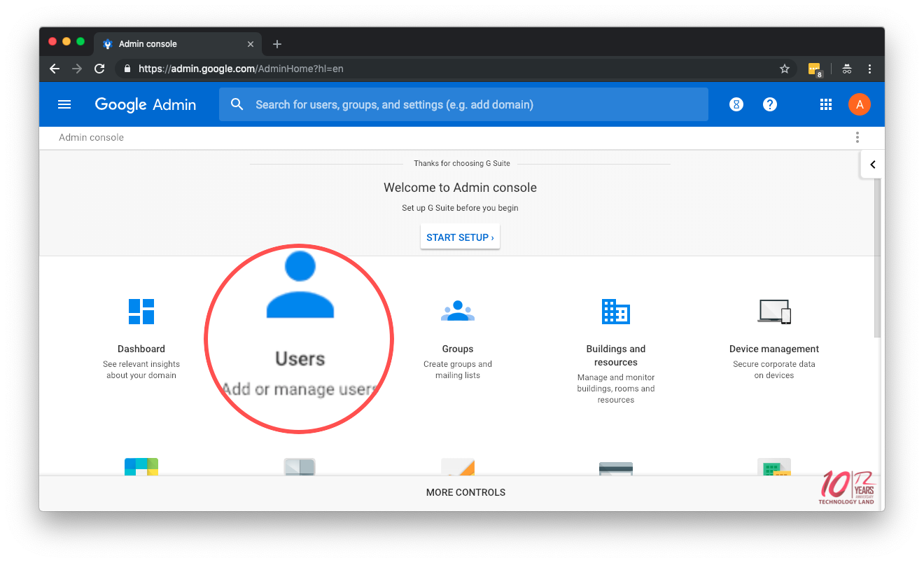This screenshot has height=563, width=924.
Task: Click the Buildings and resources label
Action: click(x=616, y=356)
